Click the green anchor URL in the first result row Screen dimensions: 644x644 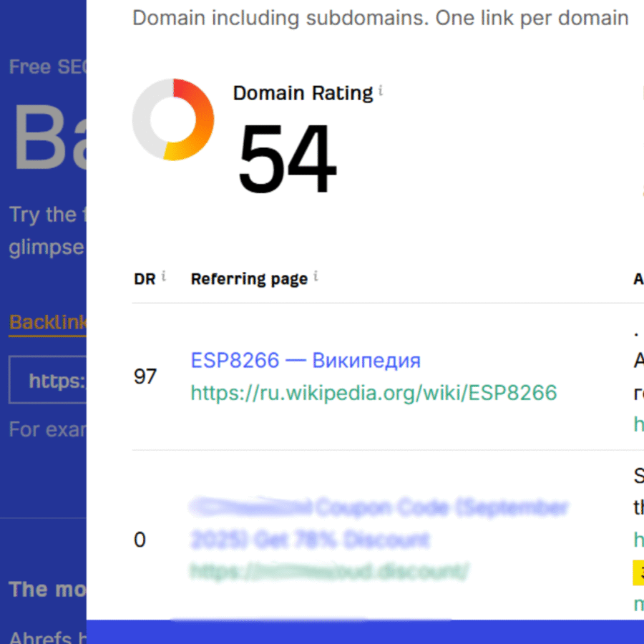pos(638,424)
